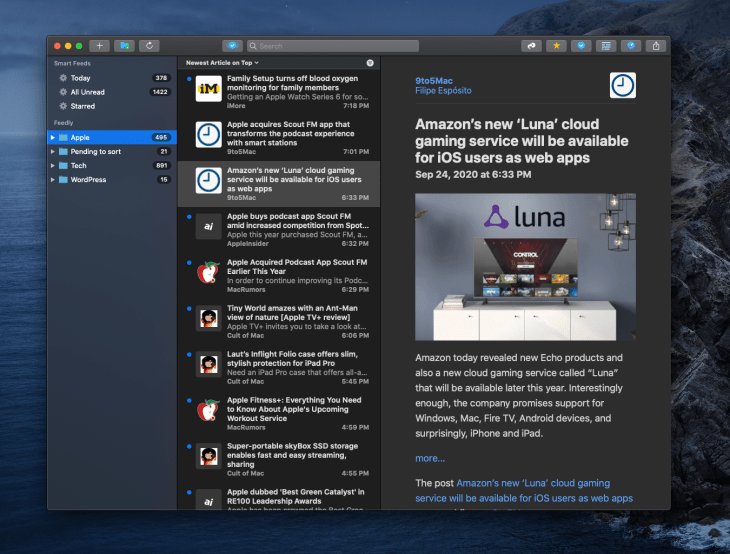Screen dimensions: 730x554
Task: Click the Tech folder icon
Action: click(x=63, y=166)
